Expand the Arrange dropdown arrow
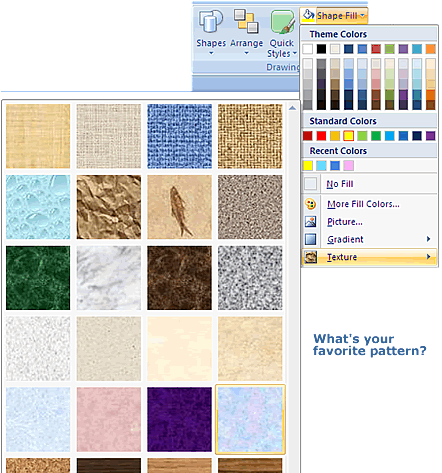This screenshot has height=473, width=442. pos(246,53)
